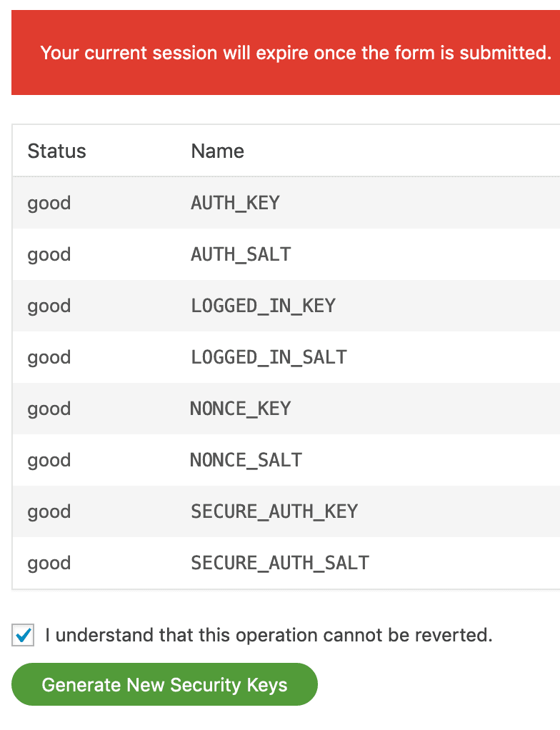
Task: Click the SECURE_AUTH_SALT row name
Action: [x=280, y=563]
